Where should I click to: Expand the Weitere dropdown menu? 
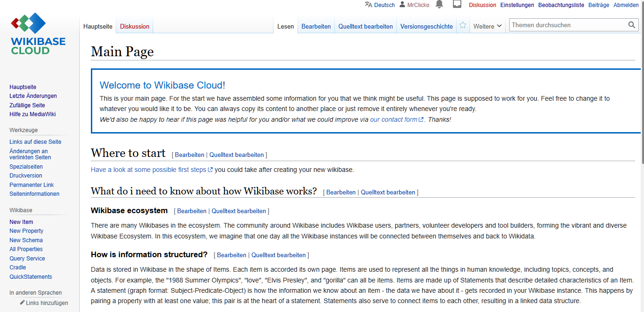click(x=488, y=26)
